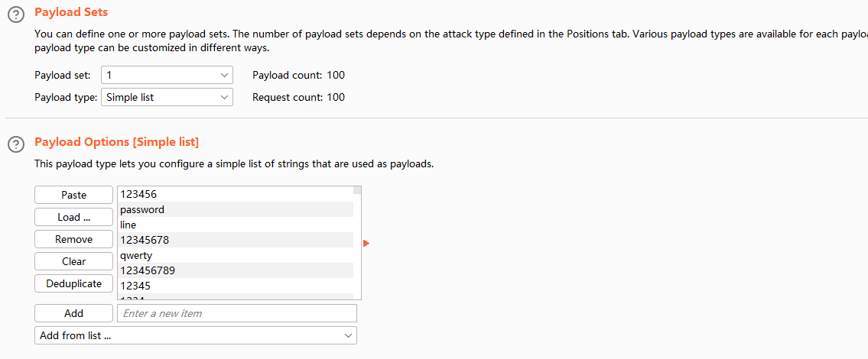868x359 pixels.
Task: Click the Payload Options help icon
Action: click(15, 143)
